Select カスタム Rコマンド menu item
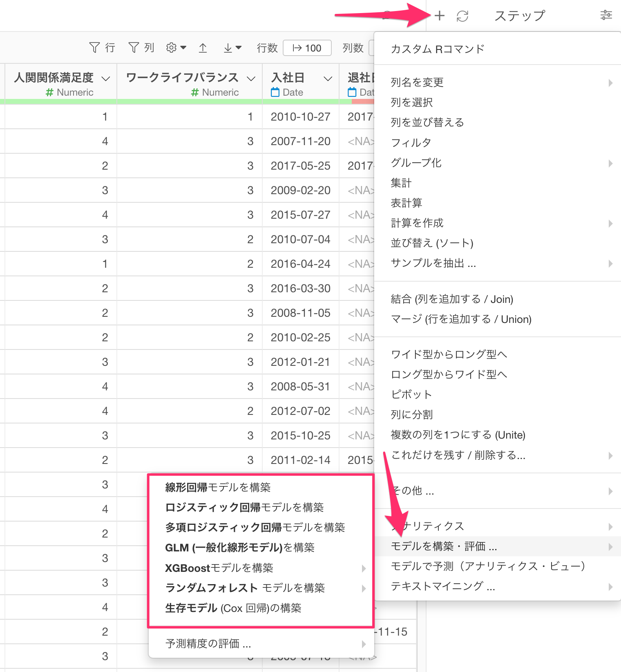Image resolution: width=621 pixels, height=672 pixels. (437, 49)
